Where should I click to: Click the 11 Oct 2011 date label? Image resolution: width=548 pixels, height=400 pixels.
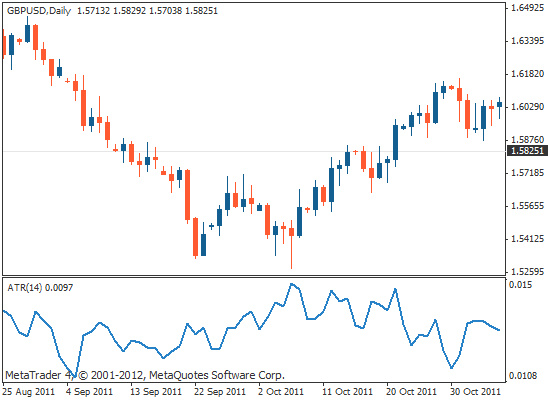pyautogui.click(x=347, y=392)
